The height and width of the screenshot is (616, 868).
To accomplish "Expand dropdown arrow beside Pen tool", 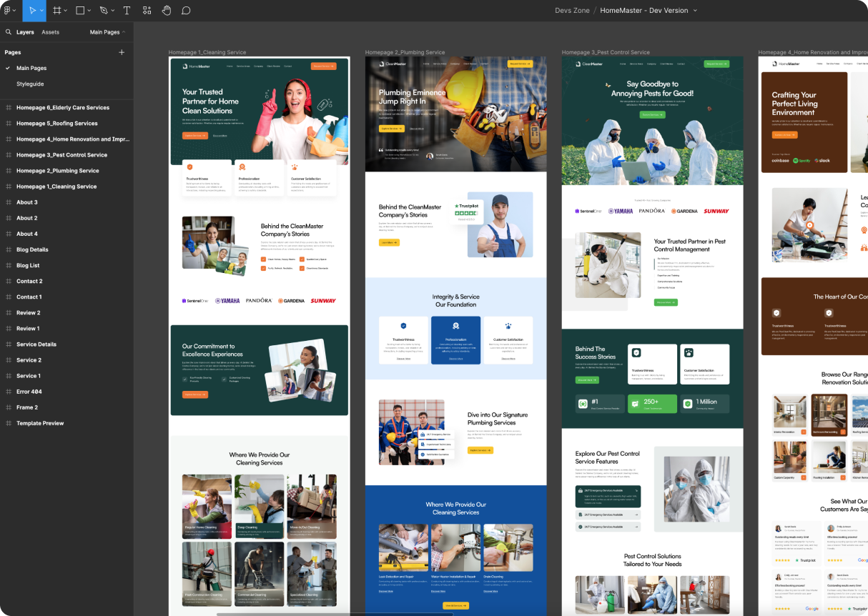I will click(x=114, y=11).
